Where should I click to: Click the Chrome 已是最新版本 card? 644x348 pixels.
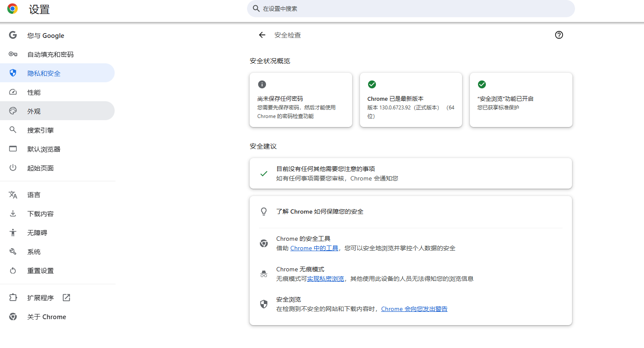click(411, 100)
